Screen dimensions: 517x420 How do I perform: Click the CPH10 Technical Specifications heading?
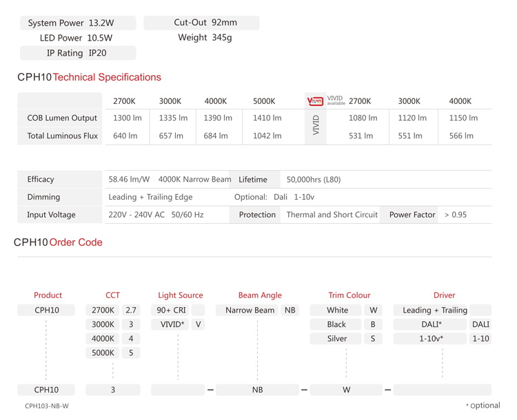pyautogui.click(x=89, y=77)
